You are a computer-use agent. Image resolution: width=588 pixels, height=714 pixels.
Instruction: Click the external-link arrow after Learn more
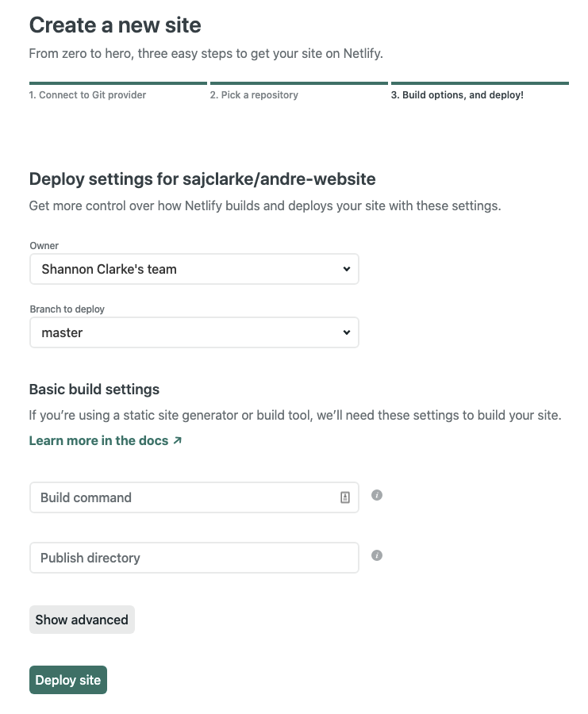coord(178,440)
